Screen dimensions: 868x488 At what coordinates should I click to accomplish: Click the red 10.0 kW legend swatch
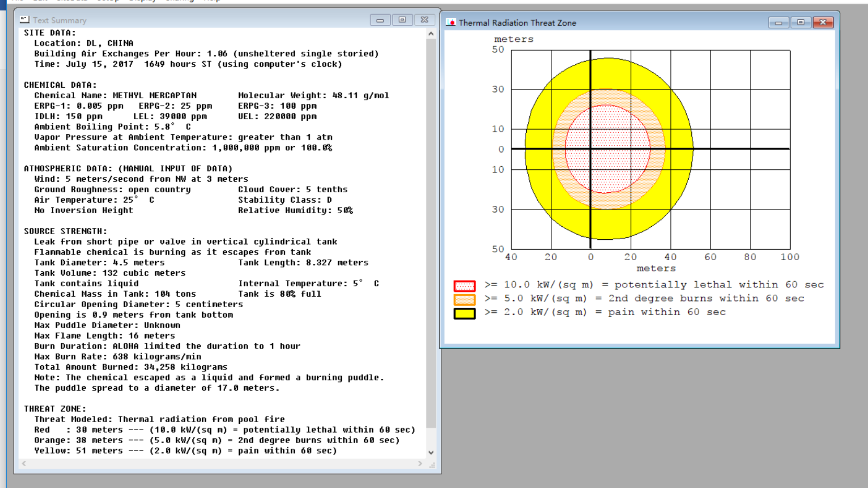pos(465,286)
